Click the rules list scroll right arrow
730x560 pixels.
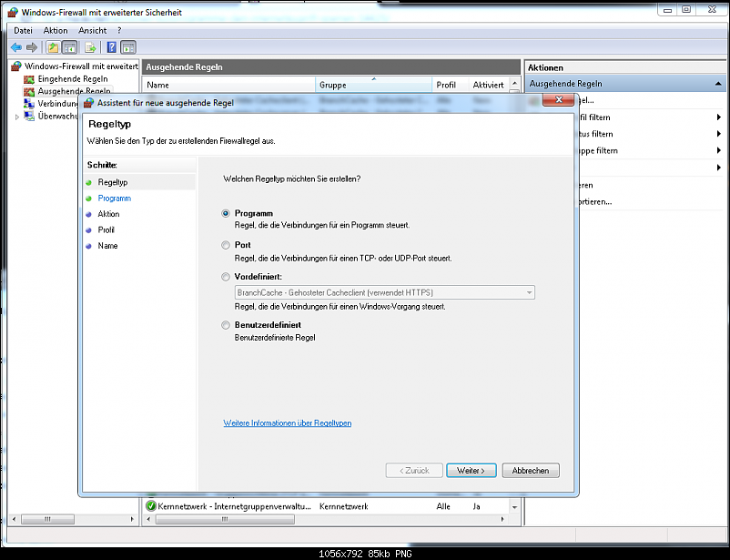pyautogui.click(x=502, y=519)
